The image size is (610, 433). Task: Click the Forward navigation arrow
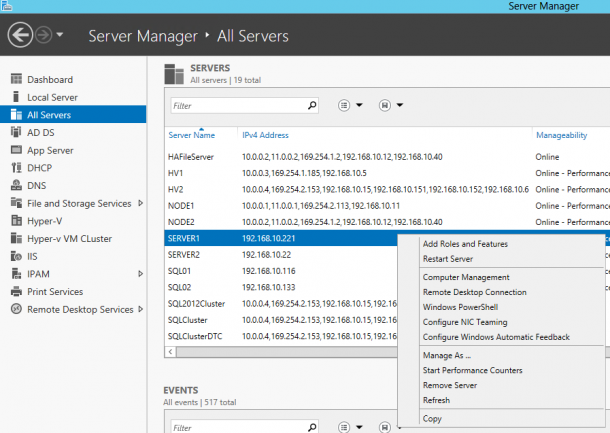point(44,35)
